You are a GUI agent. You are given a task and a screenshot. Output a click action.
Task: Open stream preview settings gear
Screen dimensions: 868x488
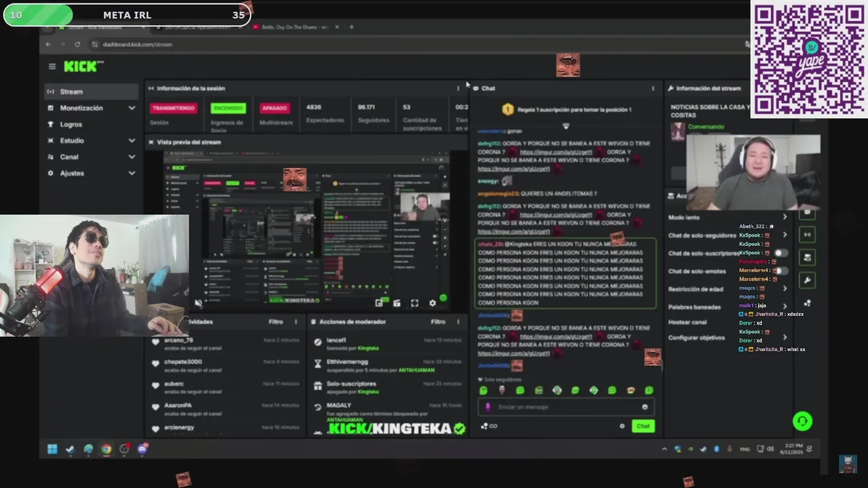432,303
